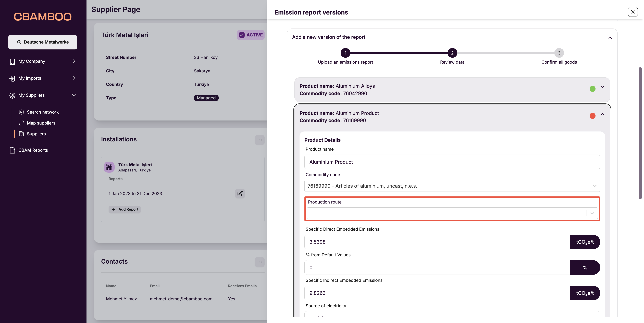Open the Commodity code dropdown
The width and height of the screenshot is (644, 323).
pos(595,186)
